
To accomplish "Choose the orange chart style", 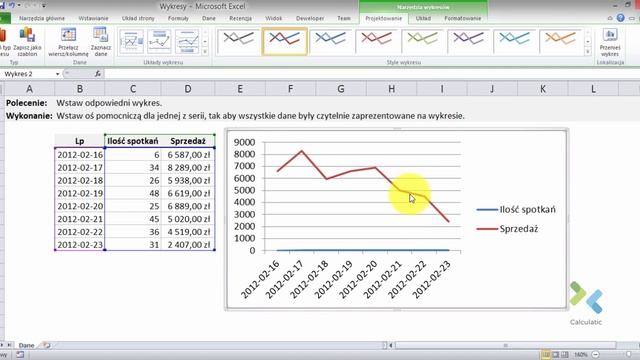I will pyautogui.click(x=560, y=41).
